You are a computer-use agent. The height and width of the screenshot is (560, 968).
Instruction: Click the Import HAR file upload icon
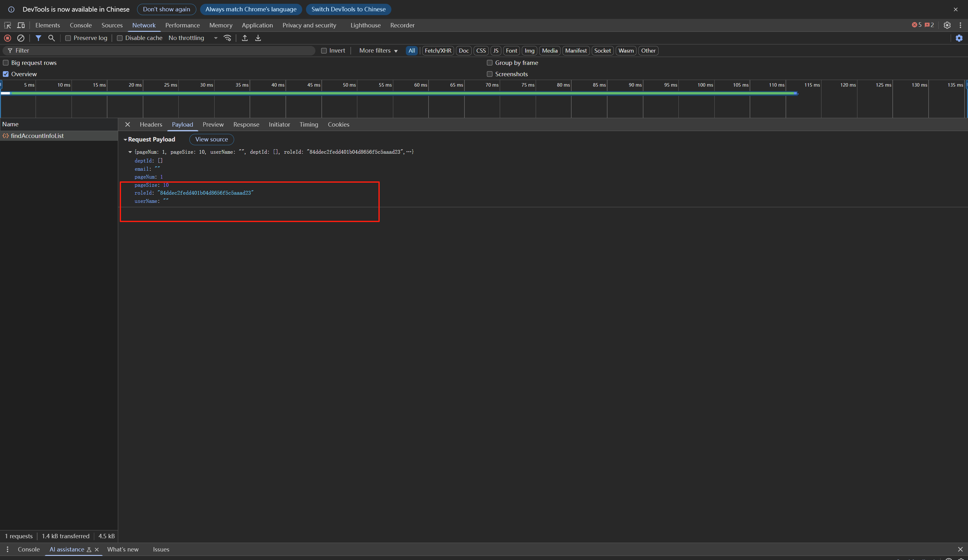coord(245,38)
